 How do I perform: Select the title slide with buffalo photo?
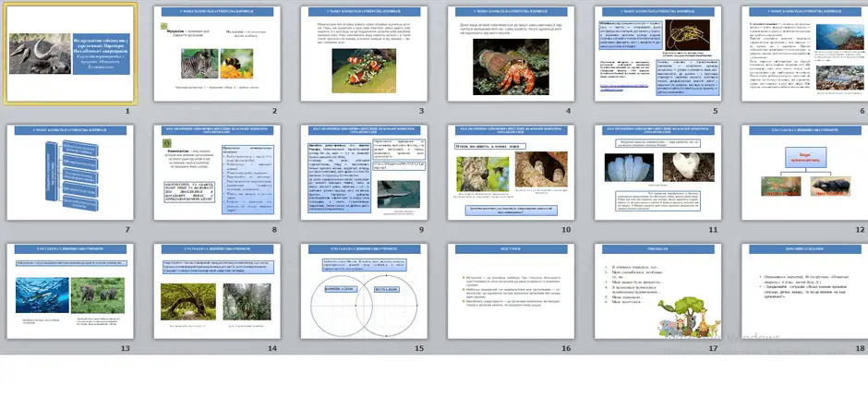(x=70, y=54)
